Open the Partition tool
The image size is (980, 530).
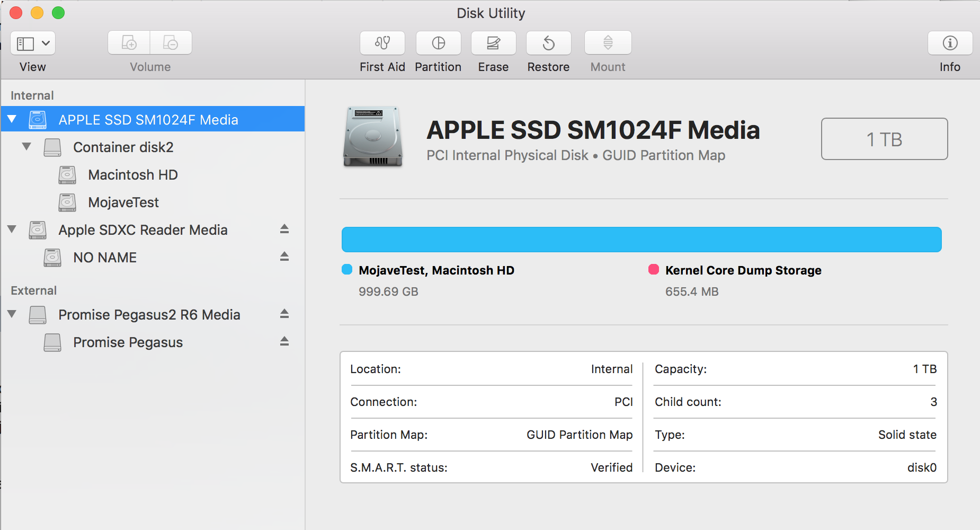click(439, 43)
